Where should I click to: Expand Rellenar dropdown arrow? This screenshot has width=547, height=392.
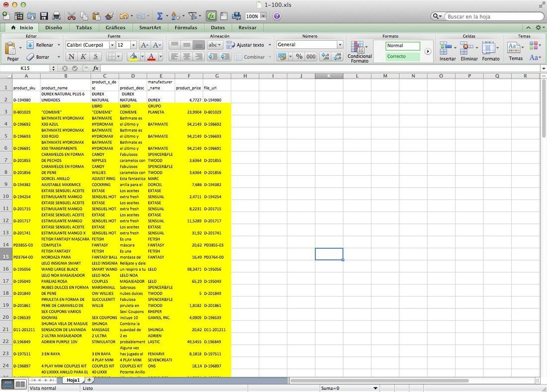click(59, 45)
